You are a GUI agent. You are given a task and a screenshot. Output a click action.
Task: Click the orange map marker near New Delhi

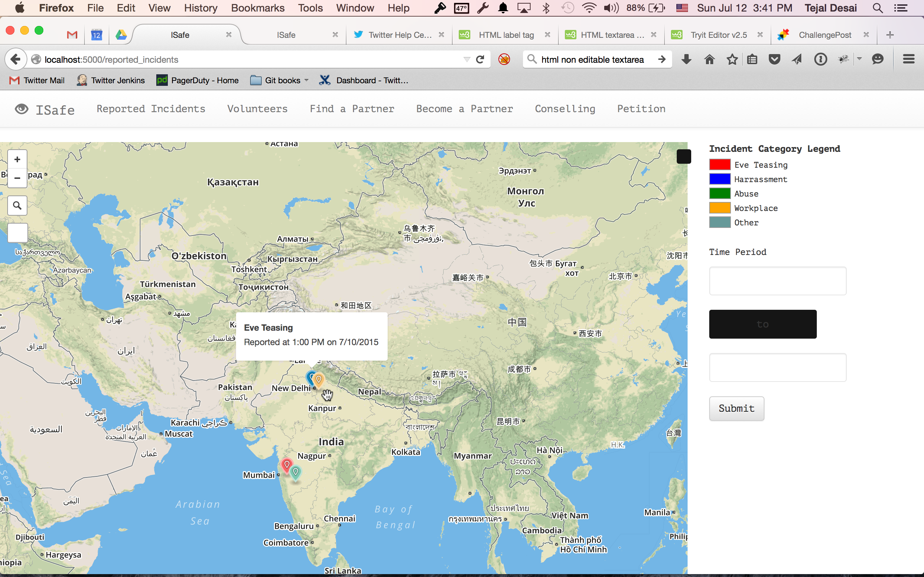(x=319, y=379)
